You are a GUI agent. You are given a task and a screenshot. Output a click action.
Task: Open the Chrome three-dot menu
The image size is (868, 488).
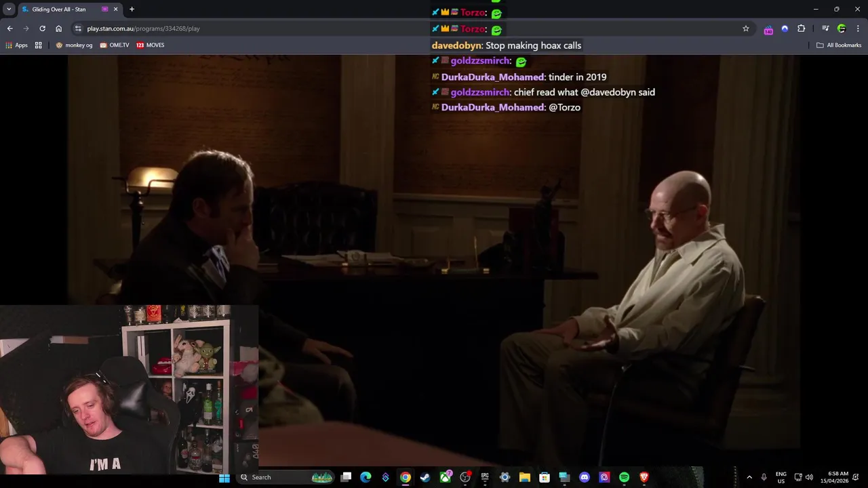[x=858, y=28]
